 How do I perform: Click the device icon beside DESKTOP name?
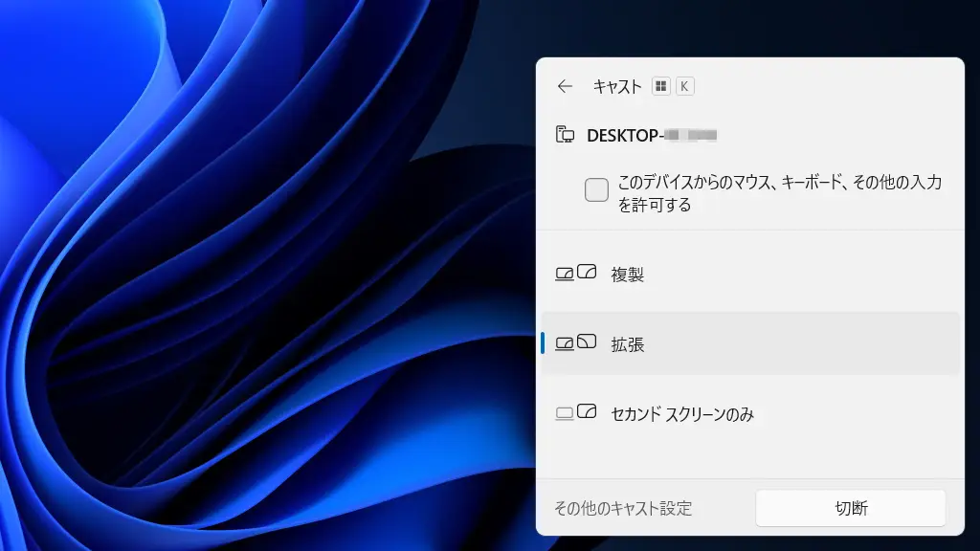pyautogui.click(x=565, y=135)
